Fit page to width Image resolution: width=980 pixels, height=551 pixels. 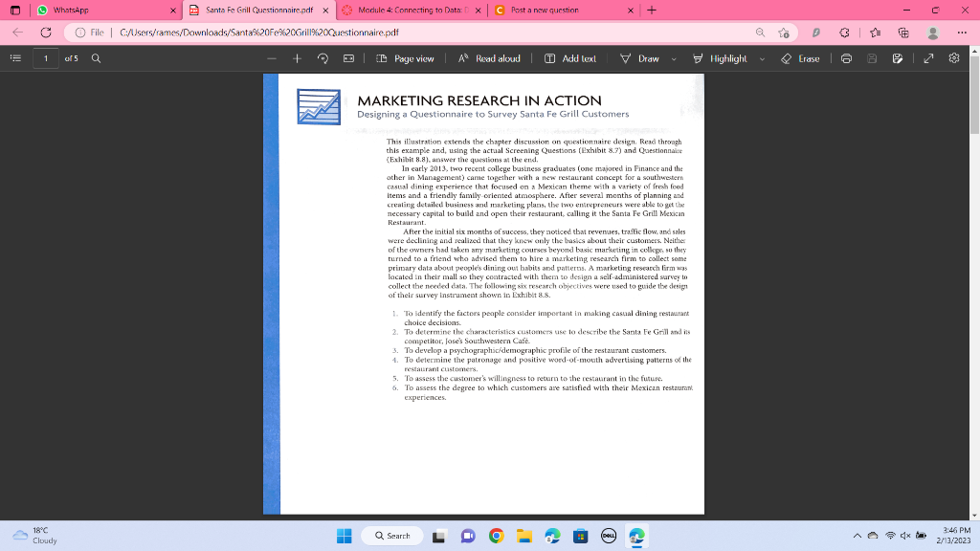tap(348, 58)
